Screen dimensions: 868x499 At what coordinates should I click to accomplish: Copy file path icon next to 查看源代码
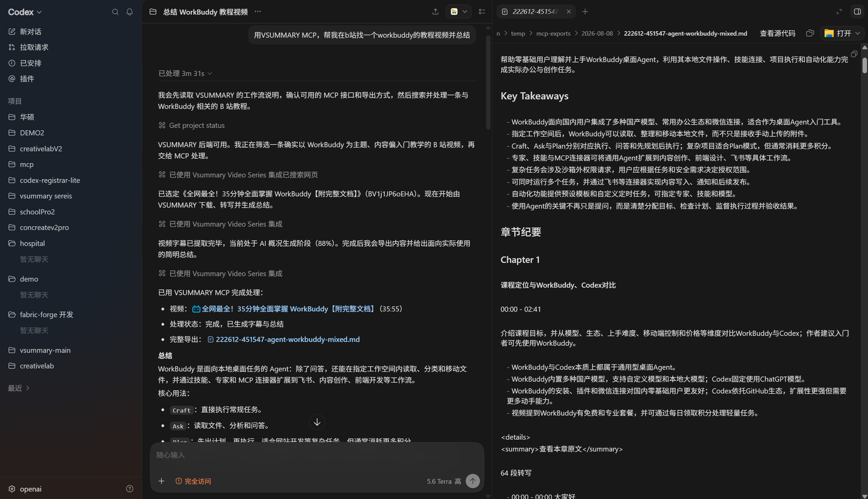[810, 33]
